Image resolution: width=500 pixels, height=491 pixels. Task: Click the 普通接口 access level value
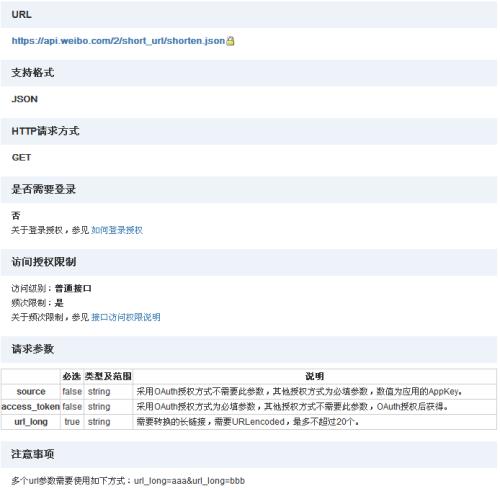pos(73,288)
